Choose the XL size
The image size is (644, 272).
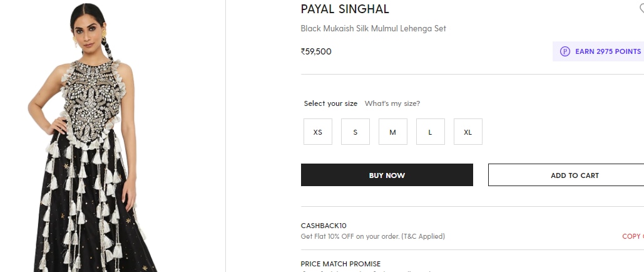(468, 132)
